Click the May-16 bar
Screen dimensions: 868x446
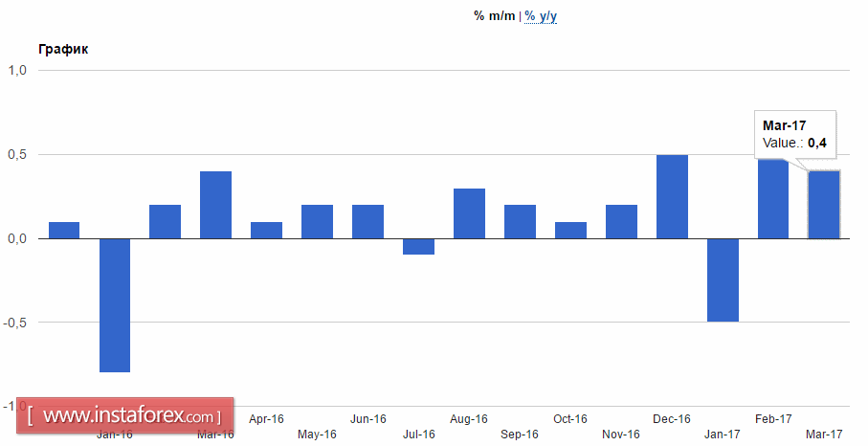click(317, 222)
